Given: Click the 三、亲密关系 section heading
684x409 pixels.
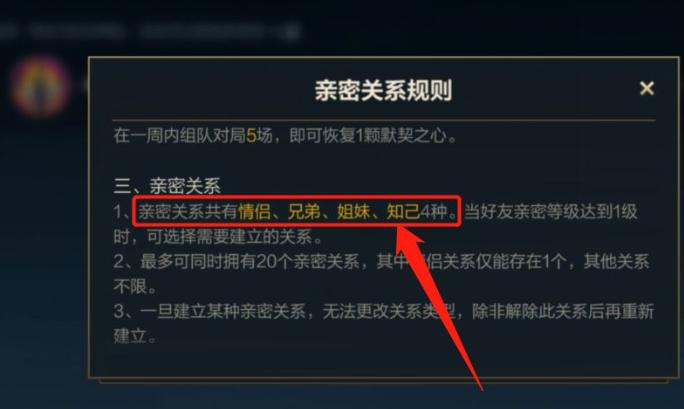Looking at the screenshot, I should (x=167, y=186).
